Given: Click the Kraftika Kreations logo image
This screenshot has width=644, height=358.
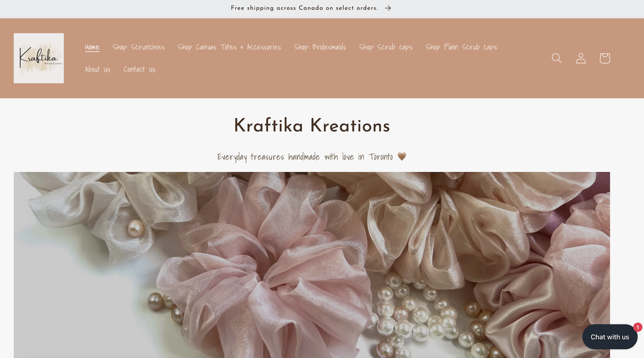Looking at the screenshot, I should pos(39,58).
